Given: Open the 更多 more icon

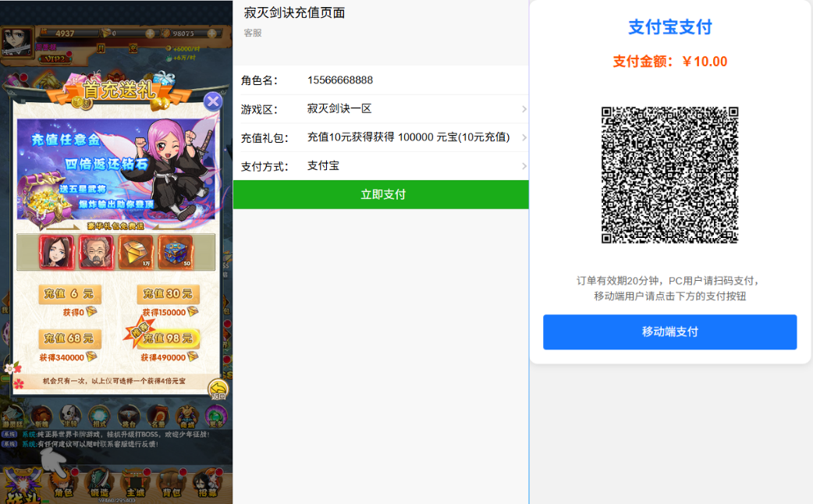Looking at the screenshot, I should coord(216,417).
